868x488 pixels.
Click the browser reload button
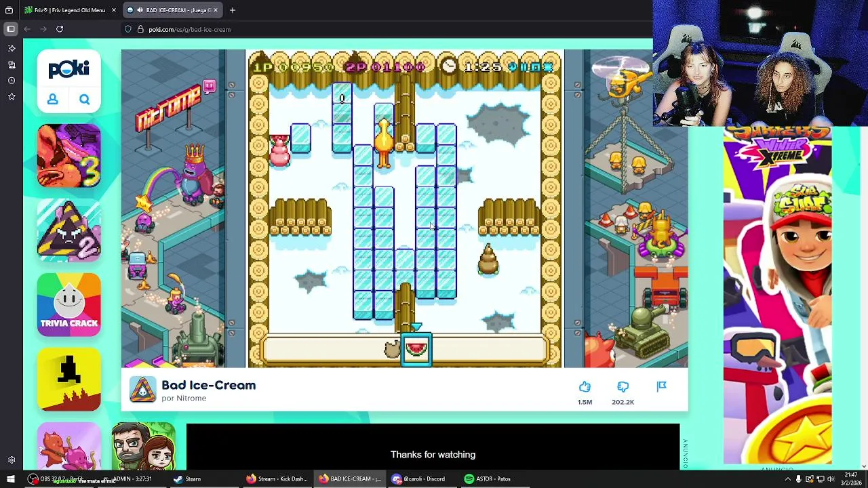click(x=60, y=29)
